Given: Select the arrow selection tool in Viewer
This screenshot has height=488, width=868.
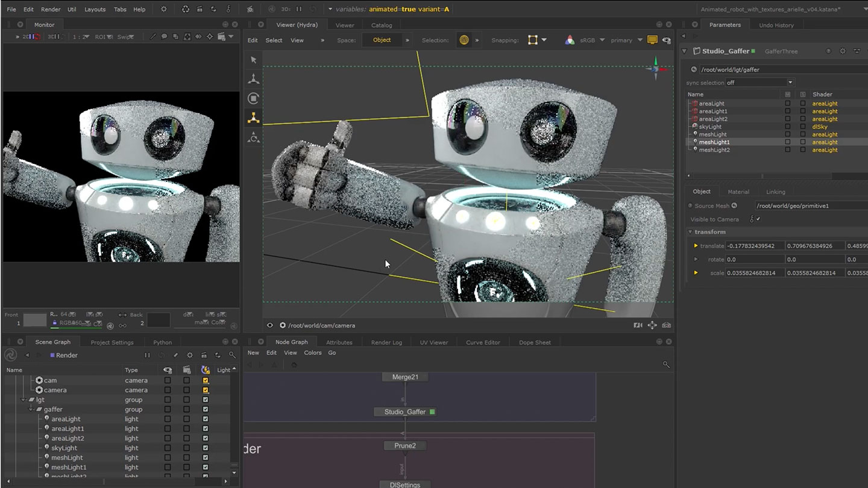Looking at the screenshot, I should (253, 60).
